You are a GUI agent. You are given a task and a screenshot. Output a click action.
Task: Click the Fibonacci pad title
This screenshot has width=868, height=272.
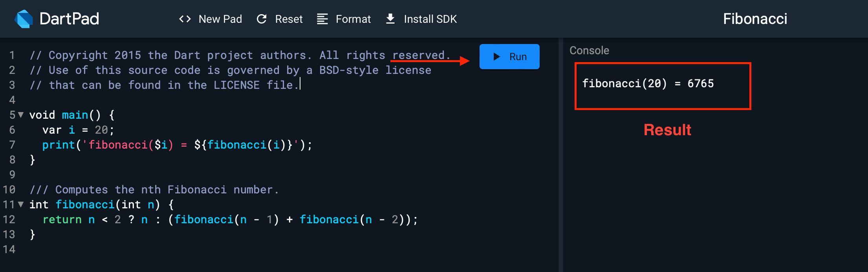[755, 19]
